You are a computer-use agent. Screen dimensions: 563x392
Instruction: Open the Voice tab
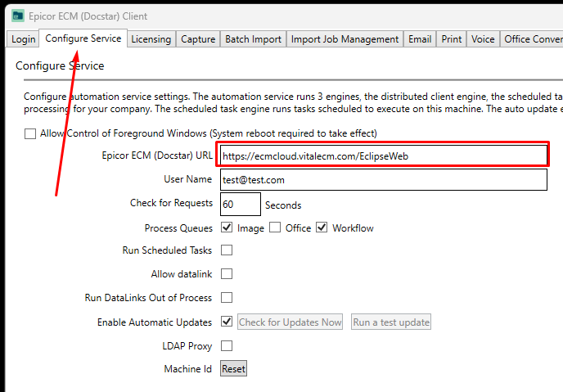pos(483,38)
